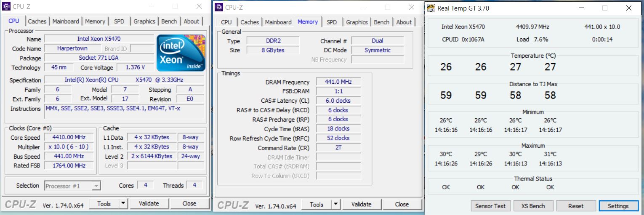Screen dimensions: 644x215
Task: Click the Real Temp GT title bar icon
Action: 431,8
